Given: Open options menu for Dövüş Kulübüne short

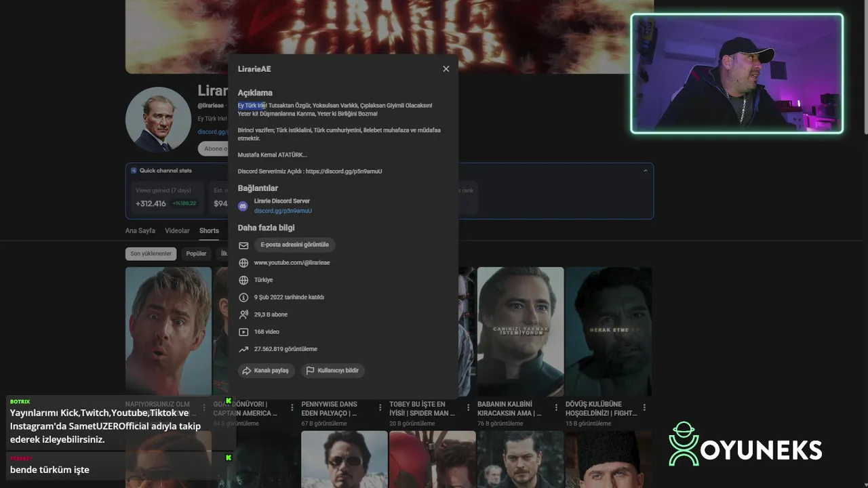Looking at the screenshot, I should [644, 407].
